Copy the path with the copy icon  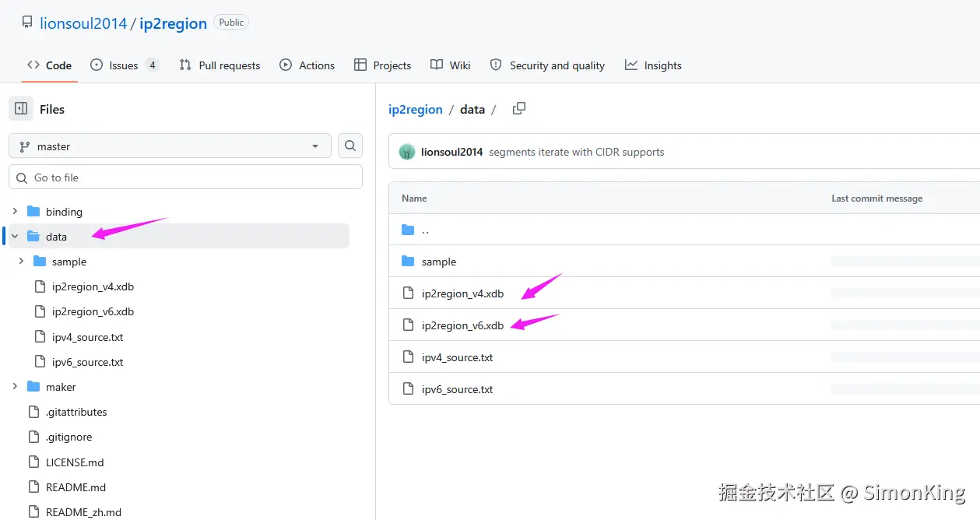coord(519,109)
